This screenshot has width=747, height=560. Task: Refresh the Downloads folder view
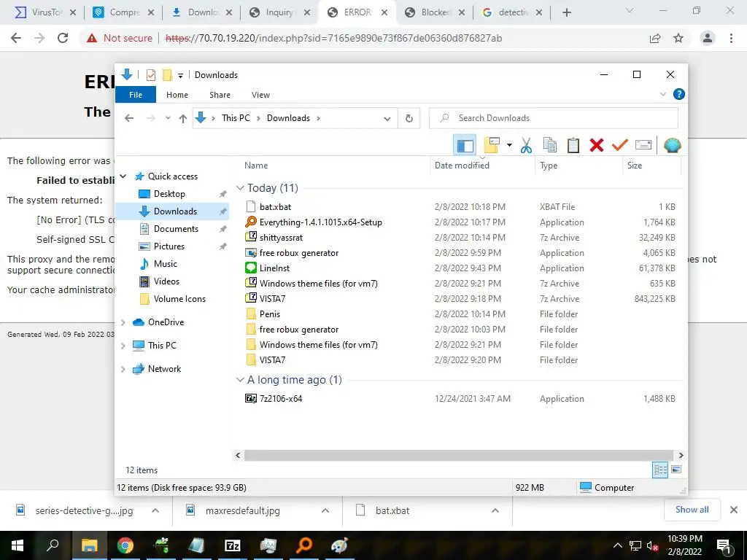tap(409, 118)
